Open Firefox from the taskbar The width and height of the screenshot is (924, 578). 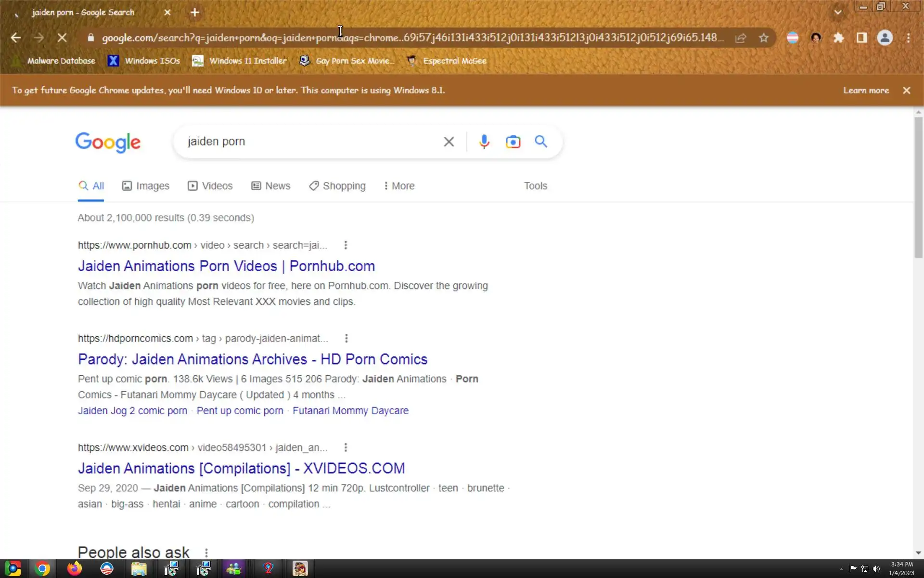[75, 569]
